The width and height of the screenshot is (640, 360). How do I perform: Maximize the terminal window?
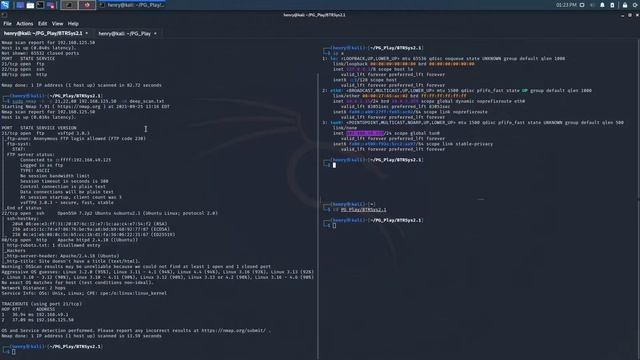pos(630,15)
